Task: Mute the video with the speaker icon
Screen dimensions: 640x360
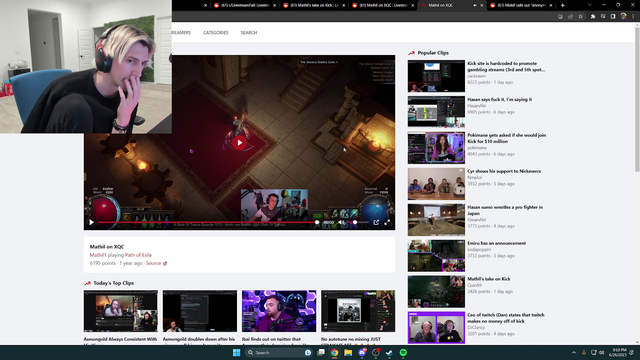Action: (x=340, y=222)
